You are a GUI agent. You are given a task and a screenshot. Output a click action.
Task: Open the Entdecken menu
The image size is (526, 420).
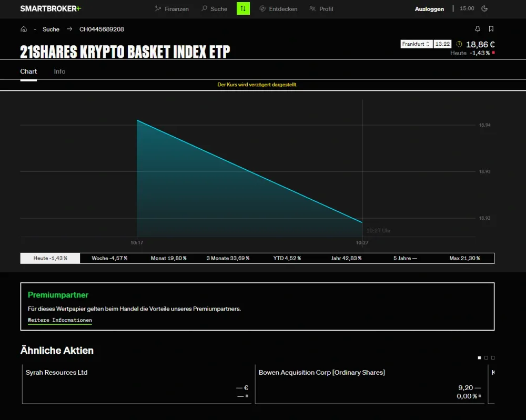coord(278,9)
